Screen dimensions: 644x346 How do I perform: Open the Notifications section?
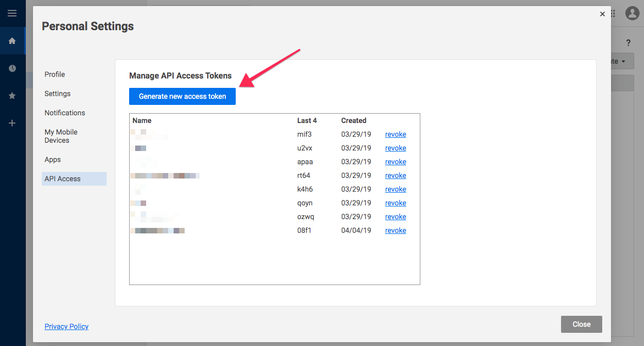[64, 113]
